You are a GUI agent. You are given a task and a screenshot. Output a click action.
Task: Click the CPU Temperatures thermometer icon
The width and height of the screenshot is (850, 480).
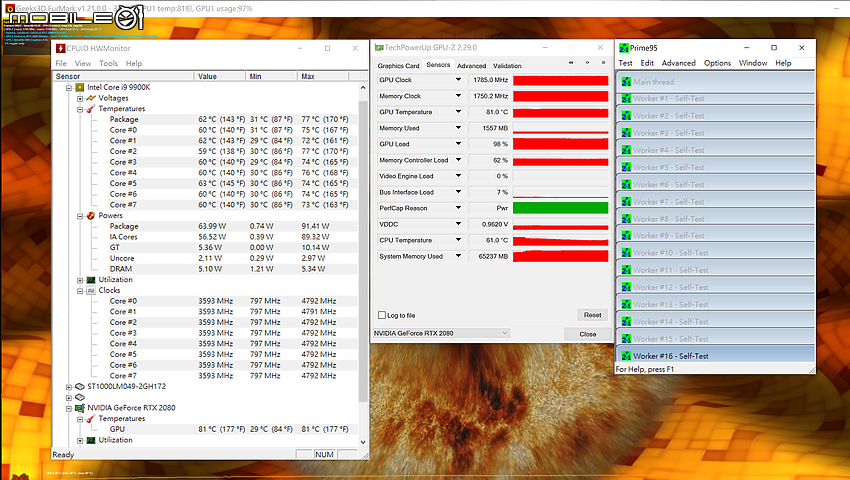click(91, 109)
